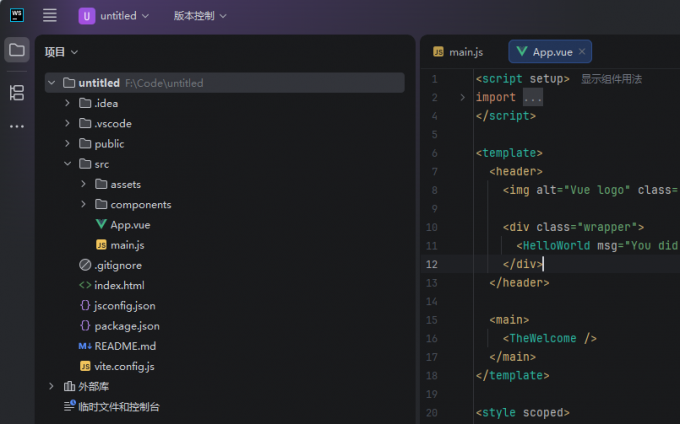Select README.md in the project tree
Screen dimensions: 680x424
click(125, 346)
